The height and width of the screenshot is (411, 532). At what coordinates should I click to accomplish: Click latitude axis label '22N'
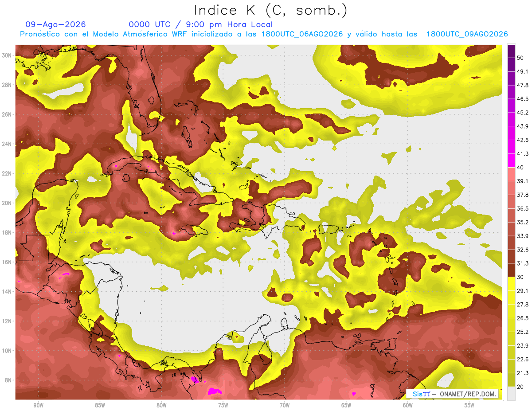click(7, 173)
